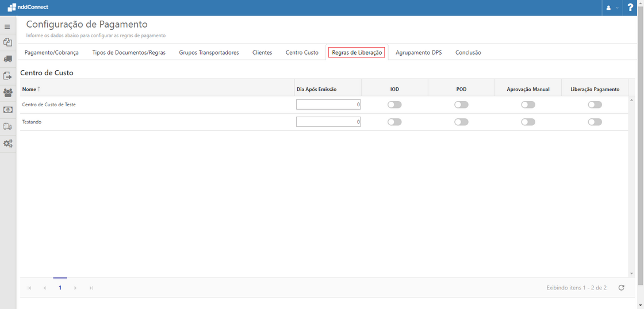Viewport: 644px width, 309px height.
Task: Refresh the grid with reload icon
Action: 621,288
